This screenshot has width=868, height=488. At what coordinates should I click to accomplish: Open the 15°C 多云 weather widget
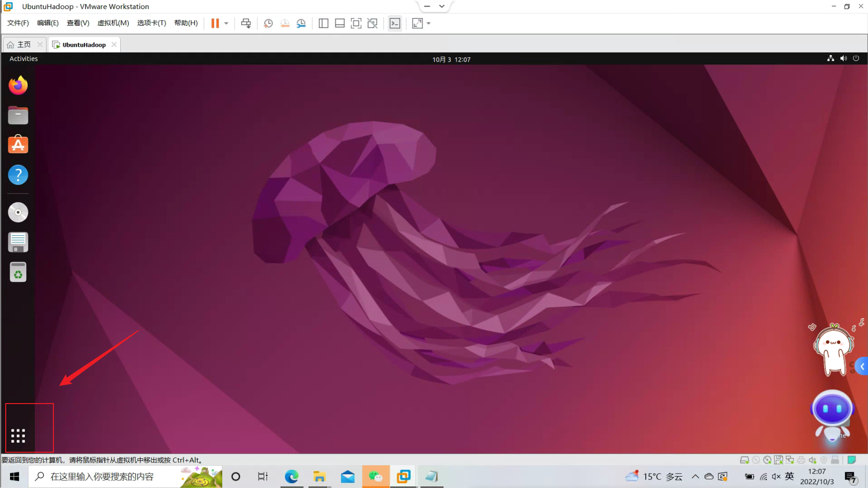[653, 476]
